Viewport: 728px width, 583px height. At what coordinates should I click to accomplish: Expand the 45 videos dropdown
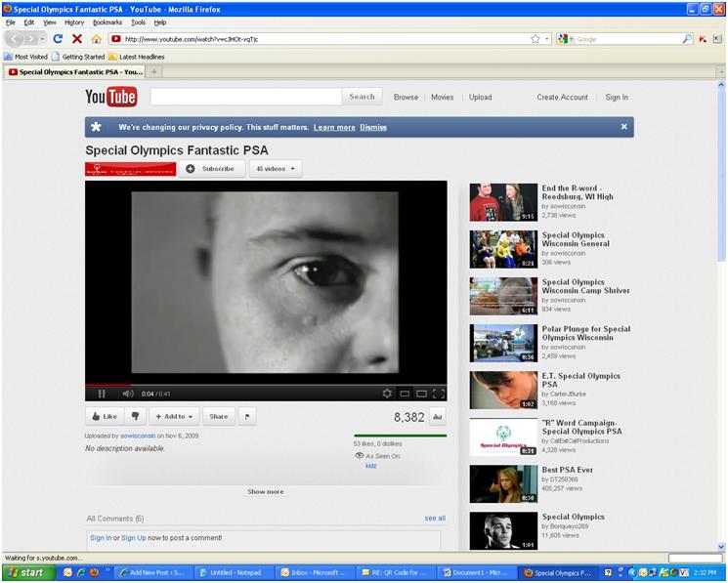click(276, 169)
